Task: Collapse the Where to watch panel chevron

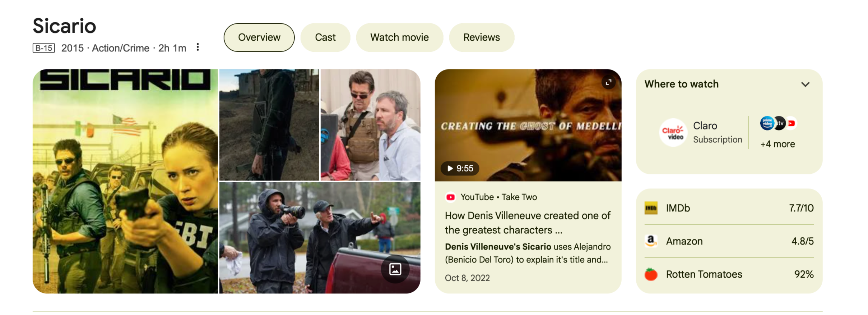Action: pyautogui.click(x=805, y=85)
